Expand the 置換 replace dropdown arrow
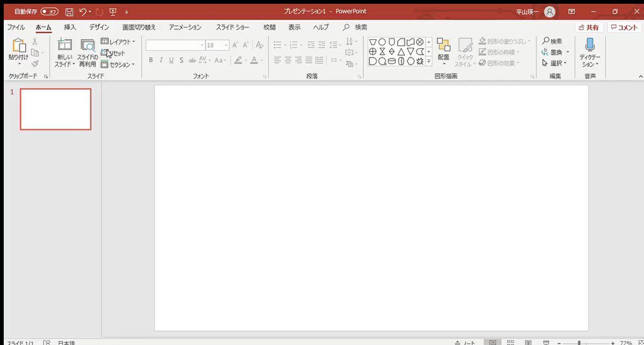Image resolution: width=644 pixels, height=345 pixels. point(568,53)
